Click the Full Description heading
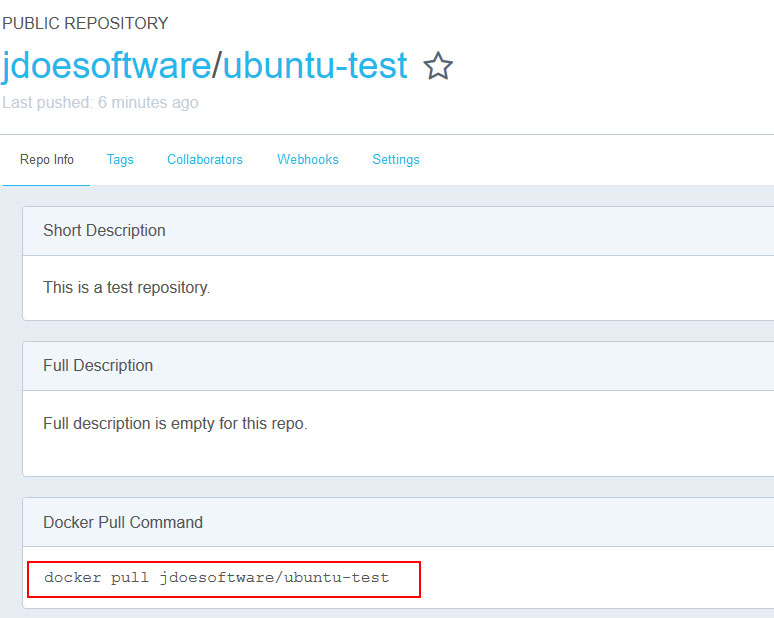This screenshot has height=618, width=774. coord(98,365)
